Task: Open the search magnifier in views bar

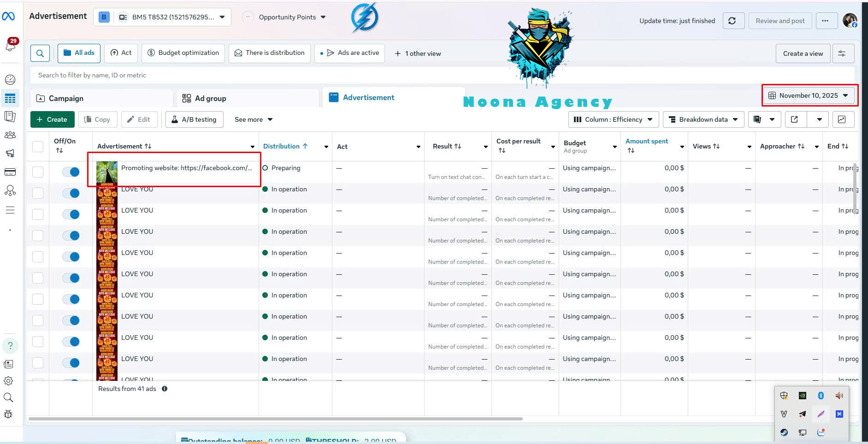Action: coord(40,53)
